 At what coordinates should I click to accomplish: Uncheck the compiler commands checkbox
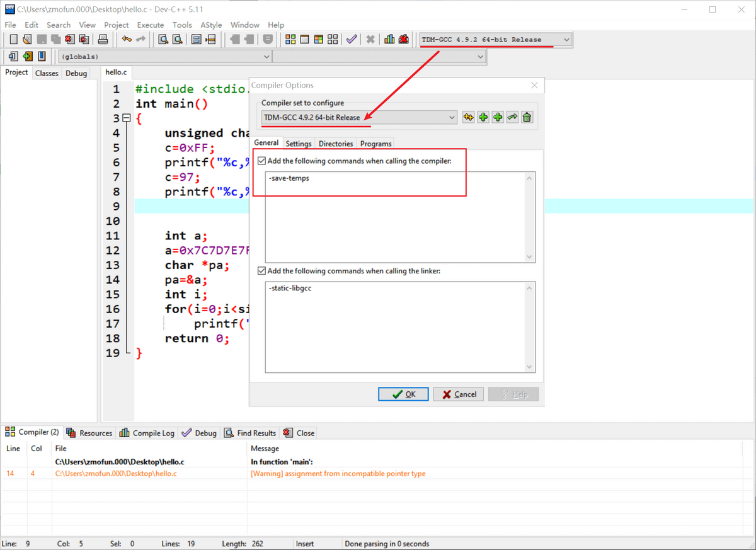pyautogui.click(x=261, y=161)
